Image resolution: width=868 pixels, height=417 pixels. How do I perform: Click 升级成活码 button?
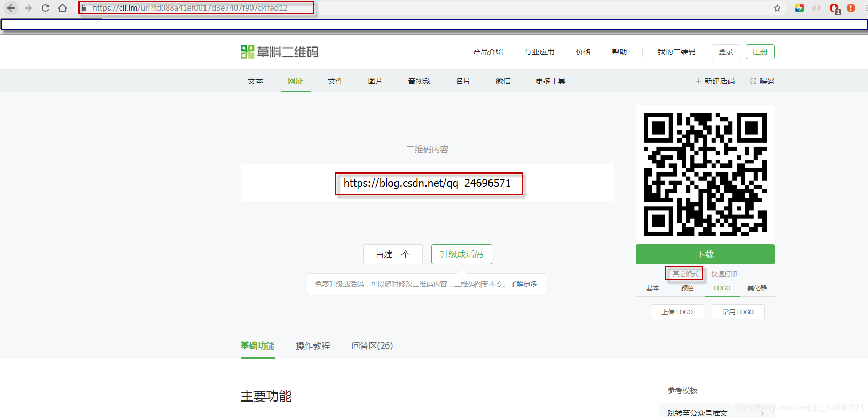[x=462, y=254]
